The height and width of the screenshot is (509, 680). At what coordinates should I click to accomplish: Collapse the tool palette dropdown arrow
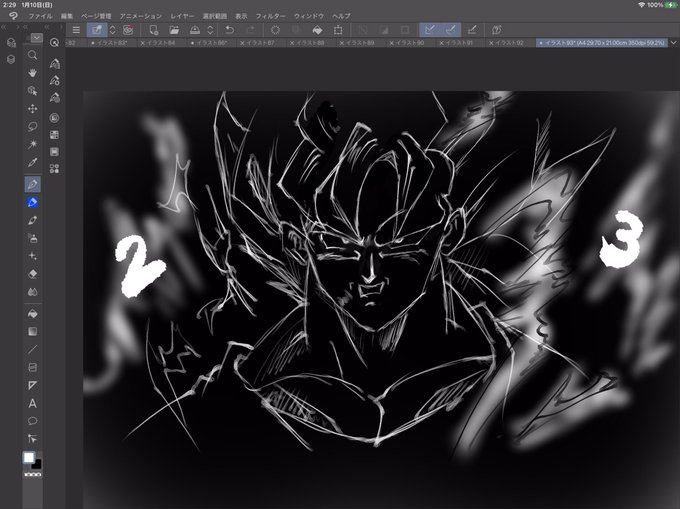point(36,38)
